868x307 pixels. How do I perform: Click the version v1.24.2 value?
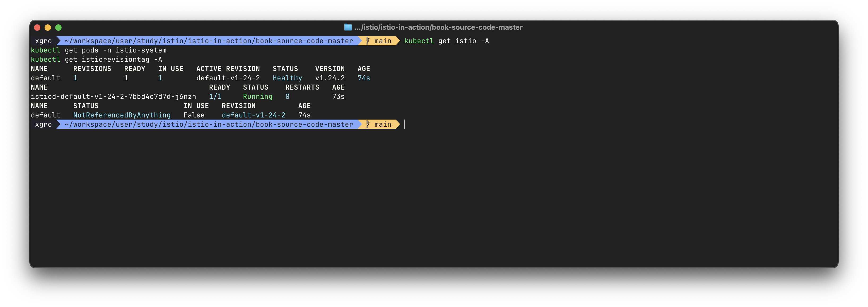coord(330,78)
